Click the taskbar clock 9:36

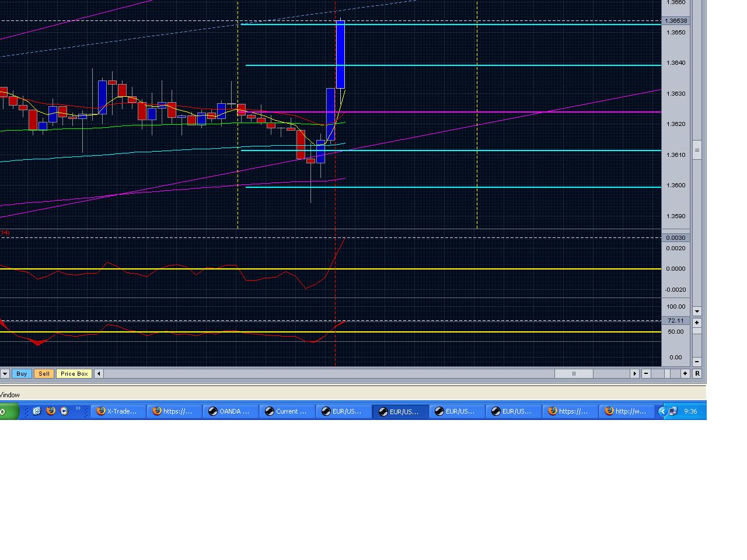(x=690, y=411)
